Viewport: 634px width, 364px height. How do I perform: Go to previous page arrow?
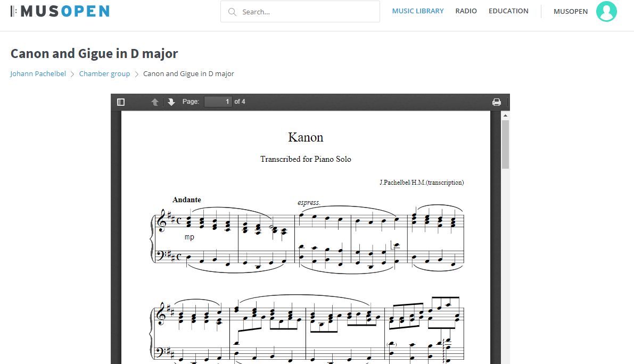point(155,102)
